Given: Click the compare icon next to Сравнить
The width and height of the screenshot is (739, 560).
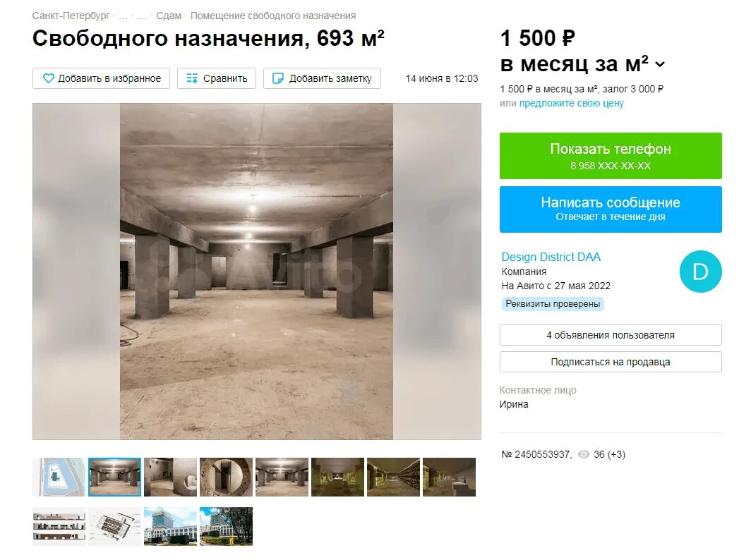Looking at the screenshot, I should [192, 78].
